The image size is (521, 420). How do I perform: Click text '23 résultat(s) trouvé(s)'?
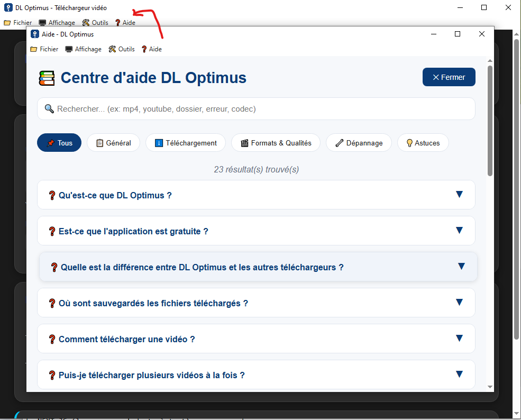[256, 169]
